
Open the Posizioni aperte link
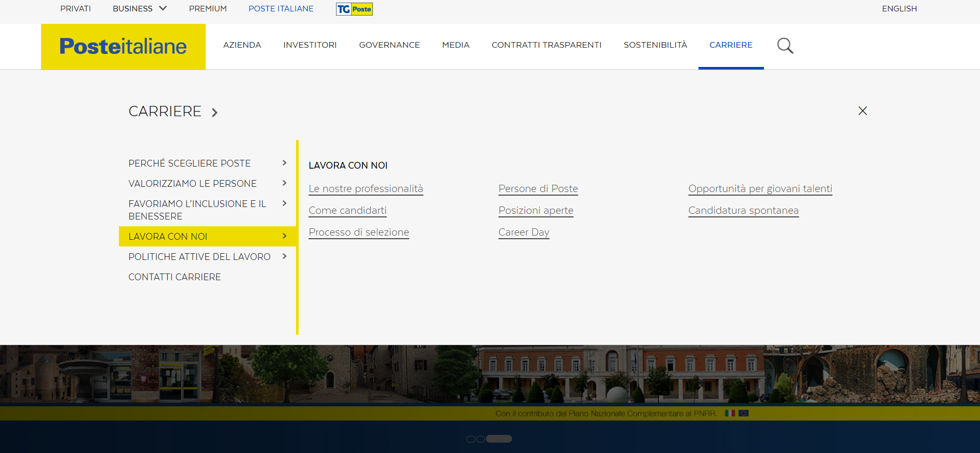(535, 210)
